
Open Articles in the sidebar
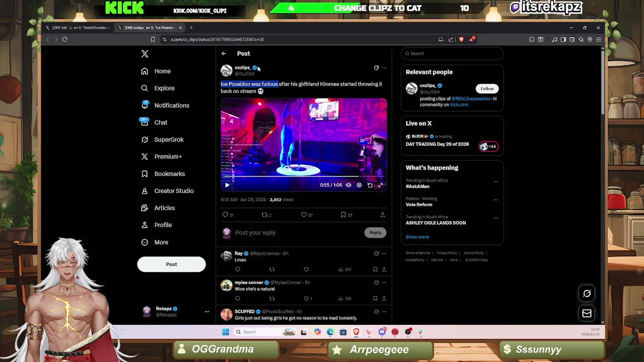(x=158, y=208)
